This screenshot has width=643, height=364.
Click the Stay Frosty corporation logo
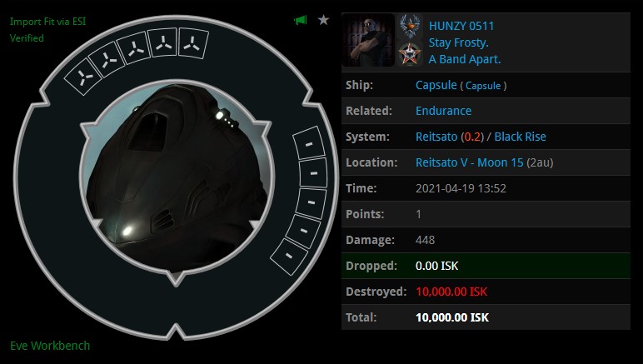click(x=410, y=26)
